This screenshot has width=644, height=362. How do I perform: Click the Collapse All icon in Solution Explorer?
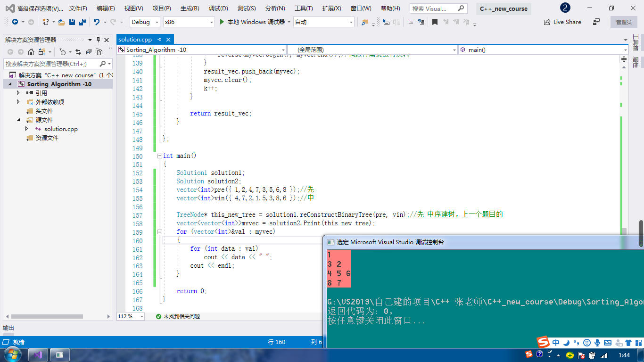[89, 52]
